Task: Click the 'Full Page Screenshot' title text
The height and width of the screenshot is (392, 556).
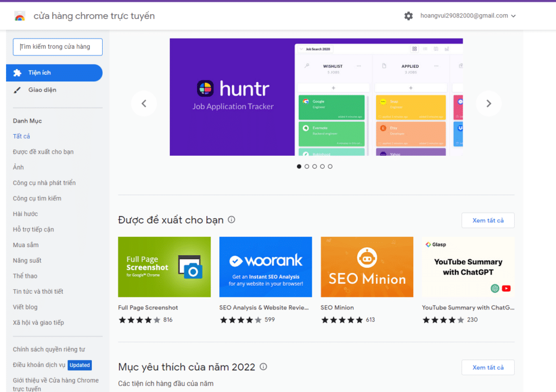Action: click(x=148, y=308)
